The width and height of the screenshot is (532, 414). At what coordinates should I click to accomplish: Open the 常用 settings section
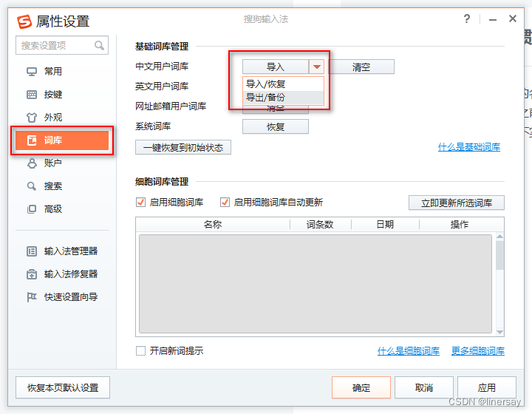pyautogui.click(x=62, y=72)
